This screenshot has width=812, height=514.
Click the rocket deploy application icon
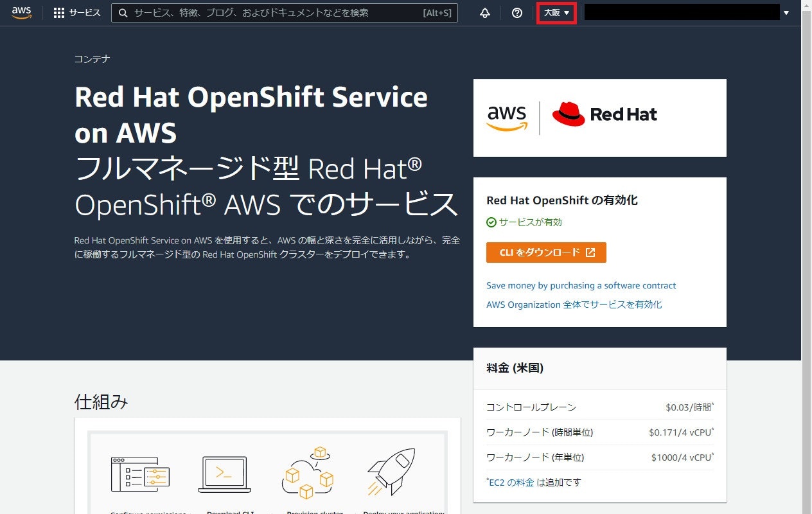tap(391, 472)
